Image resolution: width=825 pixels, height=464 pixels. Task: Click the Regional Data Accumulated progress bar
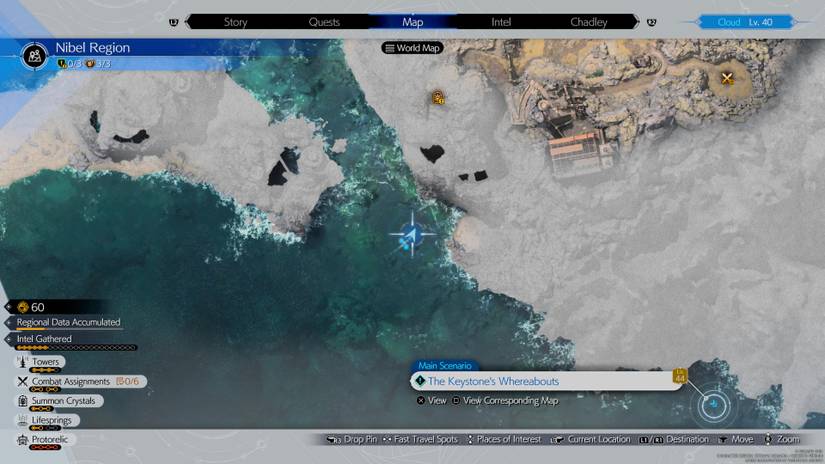(68, 323)
